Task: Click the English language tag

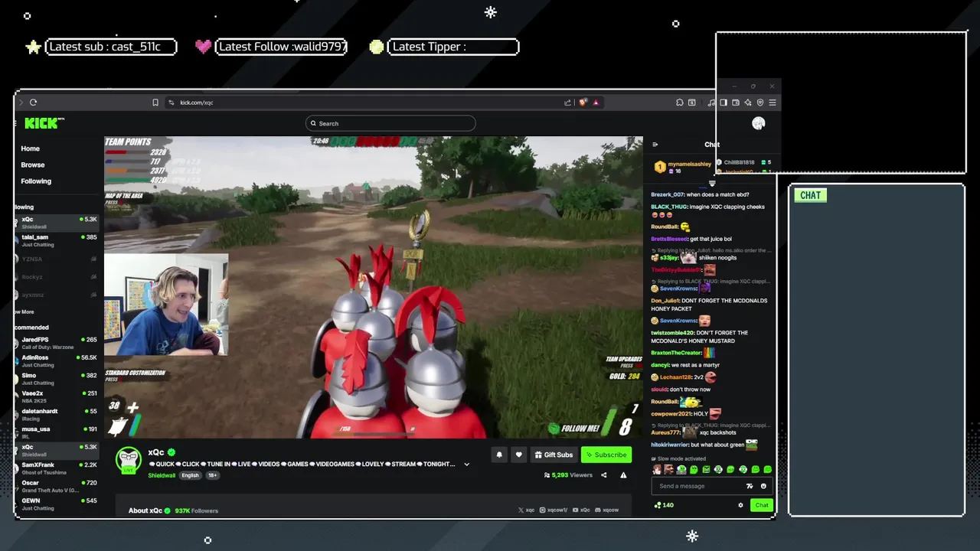Action: click(x=190, y=475)
